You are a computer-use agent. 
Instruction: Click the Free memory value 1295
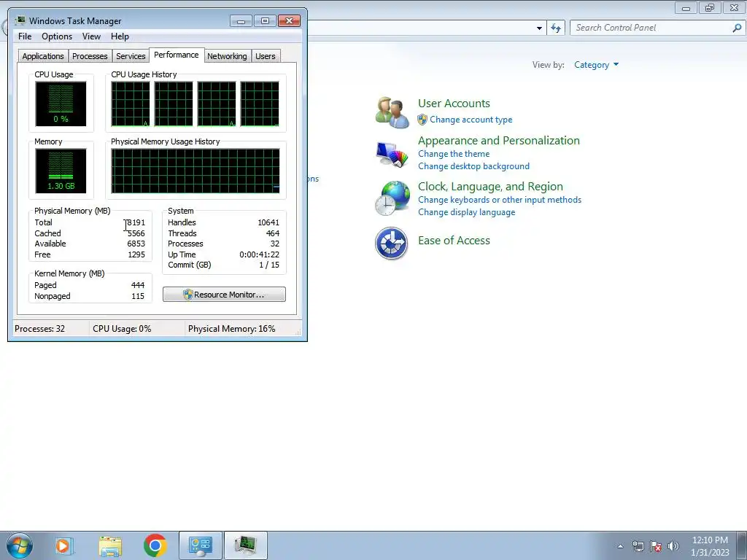(x=136, y=254)
